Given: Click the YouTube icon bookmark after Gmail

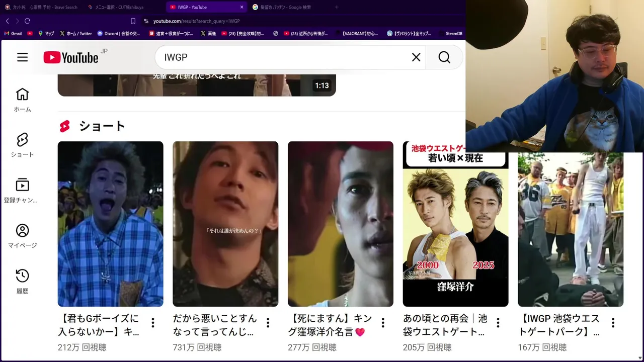Looking at the screenshot, I should coord(30,34).
